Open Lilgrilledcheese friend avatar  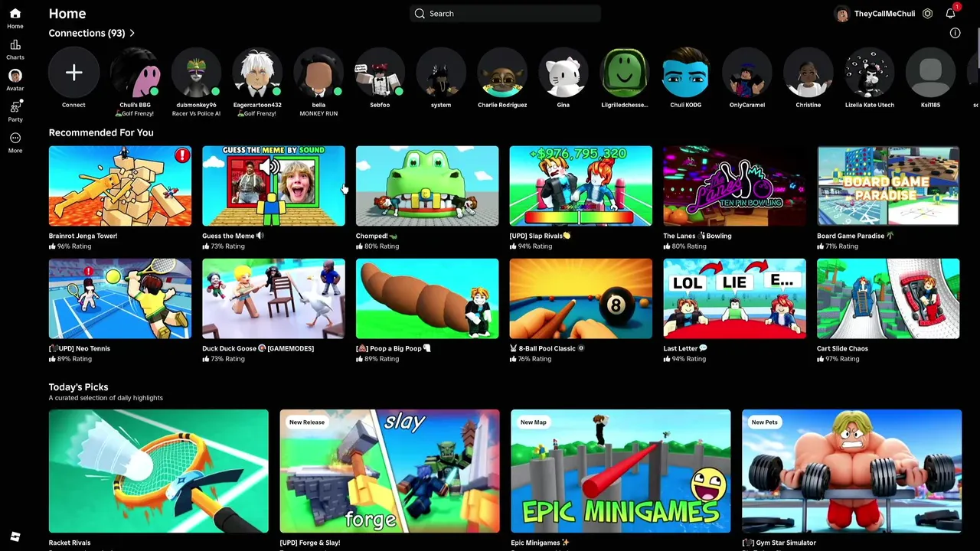coord(625,73)
